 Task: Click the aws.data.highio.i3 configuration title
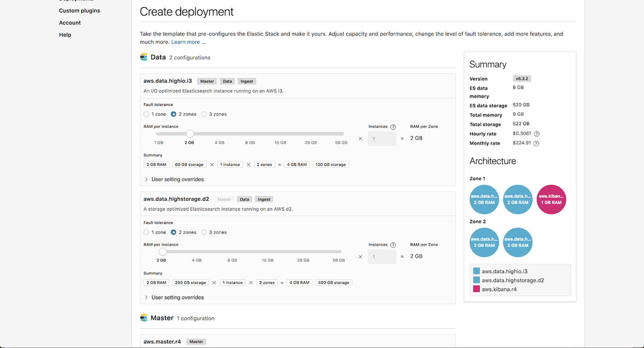pos(168,81)
